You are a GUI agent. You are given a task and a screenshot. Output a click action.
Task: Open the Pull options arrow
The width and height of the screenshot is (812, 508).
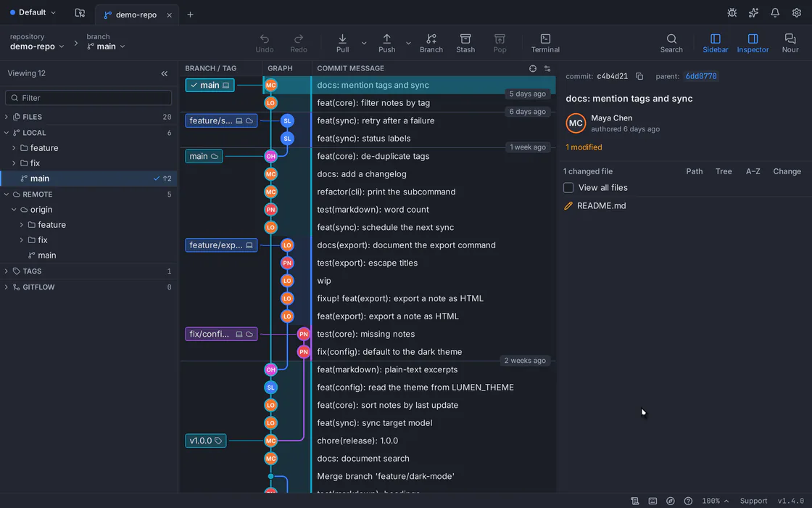pyautogui.click(x=363, y=43)
